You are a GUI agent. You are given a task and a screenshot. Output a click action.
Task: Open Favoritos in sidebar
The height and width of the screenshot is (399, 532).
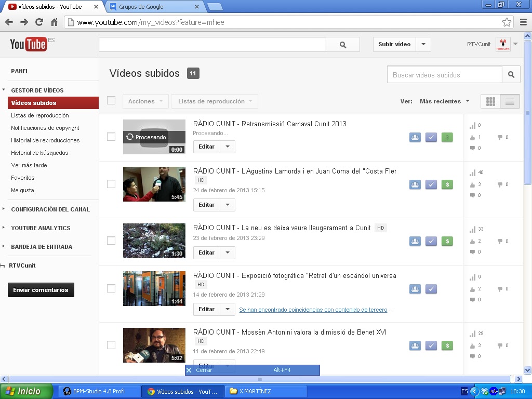[x=23, y=178]
